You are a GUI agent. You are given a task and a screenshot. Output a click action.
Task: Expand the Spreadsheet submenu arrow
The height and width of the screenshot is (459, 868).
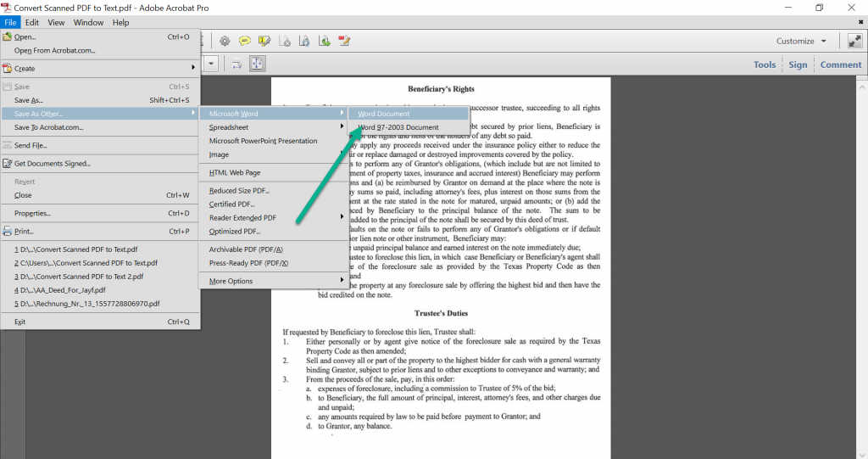point(342,126)
